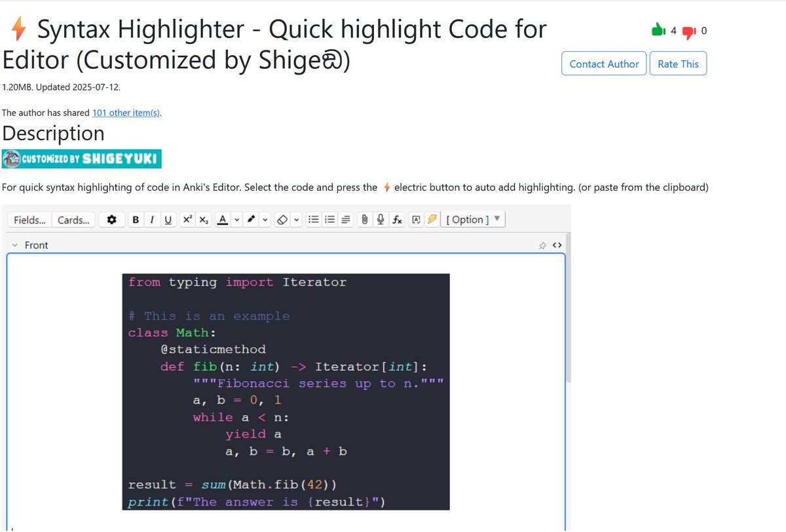This screenshot has width=786, height=532.
Task: Apply the text highlight marker
Action: (x=251, y=219)
